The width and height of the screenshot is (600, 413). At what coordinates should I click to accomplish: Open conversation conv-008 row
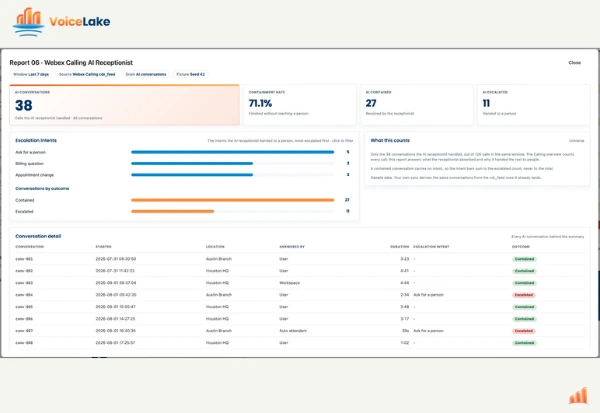(x=300, y=343)
